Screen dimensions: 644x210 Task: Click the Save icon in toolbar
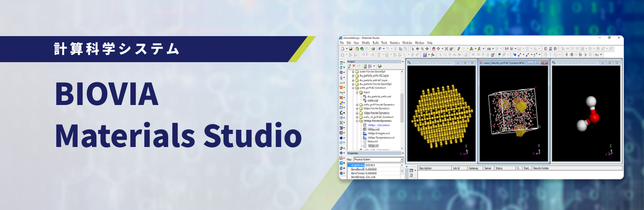[351, 49]
